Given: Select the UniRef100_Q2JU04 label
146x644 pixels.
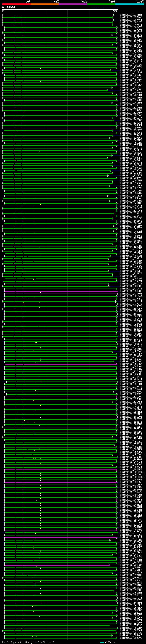Looking at the screenshot, I should [131, 30].
